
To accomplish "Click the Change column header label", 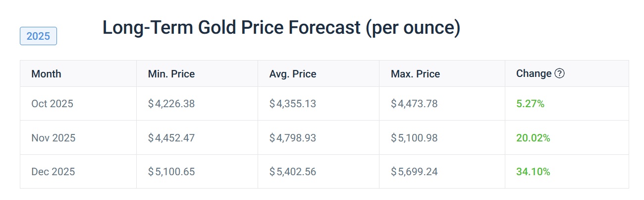I will tap(534, 74).
